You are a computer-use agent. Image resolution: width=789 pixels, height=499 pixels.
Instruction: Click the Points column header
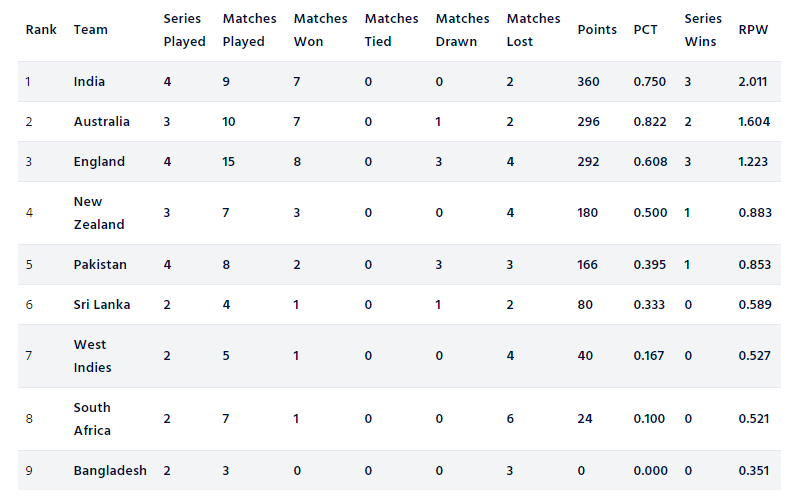pyautogui.click(x=597, y=30)
